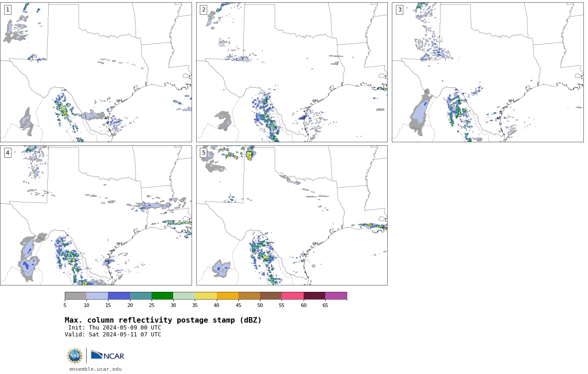
Task: Click the gray 5-10 dBZ color swatch
Action: pyautogui.click(x=75, y=296)
